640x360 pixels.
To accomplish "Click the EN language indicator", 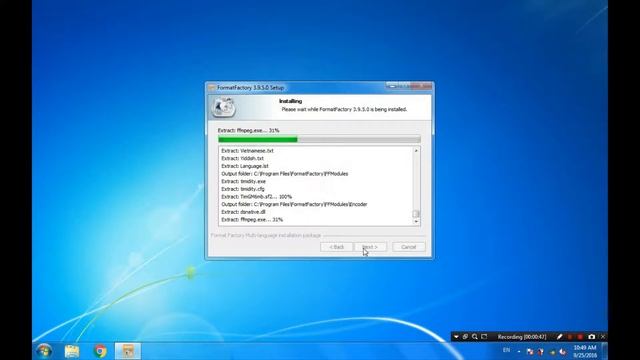I will tap(507, 350).
